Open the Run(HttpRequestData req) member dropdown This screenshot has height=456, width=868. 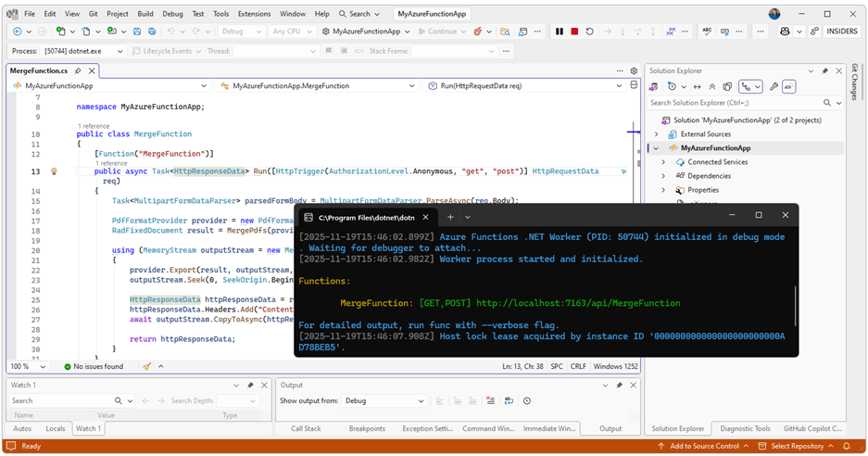[525, 86]
